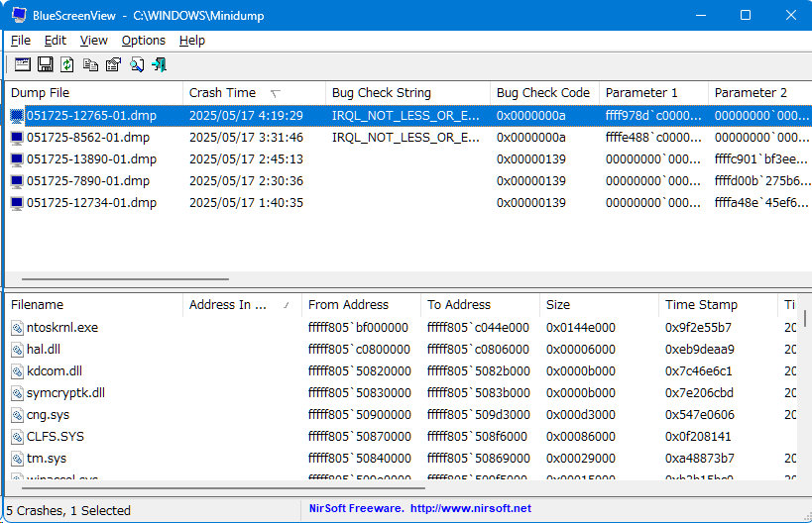
Task: Click the kdcom.dll file icon
Action: [x=18, y=370]
